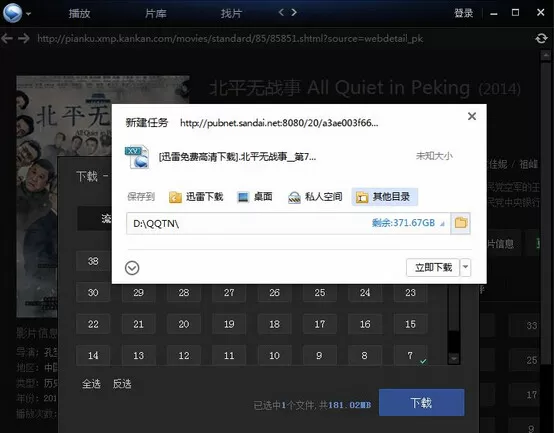Switch to the 播放 tab
Image resolution: width=554 pixels, height=433 pixels.
79,13
